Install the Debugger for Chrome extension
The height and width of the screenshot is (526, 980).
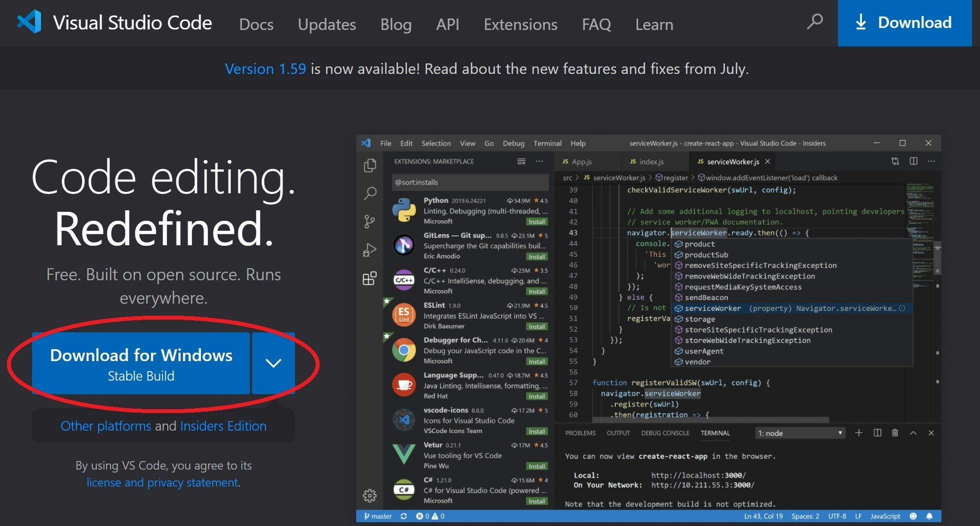coord(537,362)
